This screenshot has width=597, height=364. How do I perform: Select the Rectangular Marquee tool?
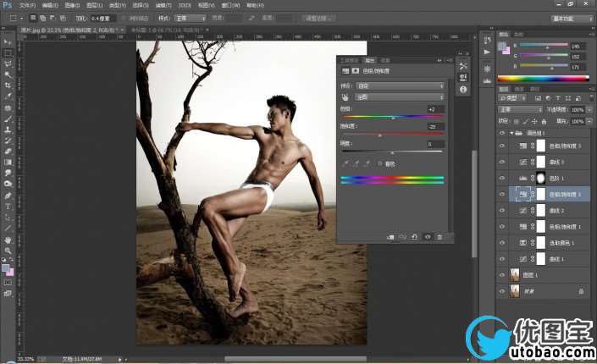pyautogui.click(x=8, y=53)
